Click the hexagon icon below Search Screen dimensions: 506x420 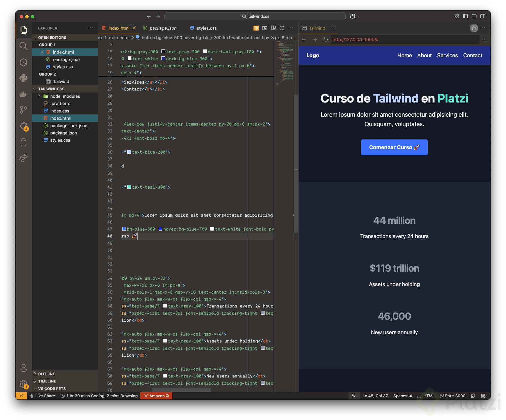pyautogui.click(x=24, y=62)
